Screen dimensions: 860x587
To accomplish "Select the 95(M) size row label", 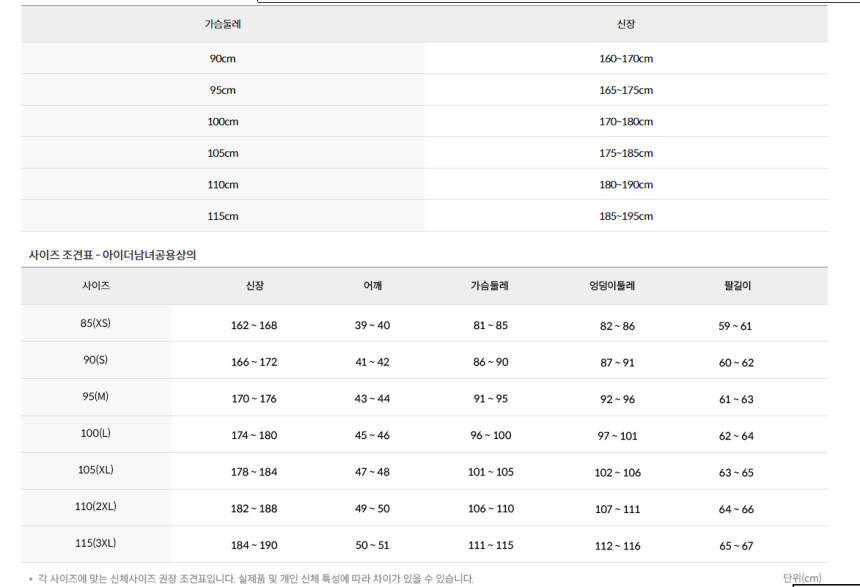I will [x=96, y=396].
